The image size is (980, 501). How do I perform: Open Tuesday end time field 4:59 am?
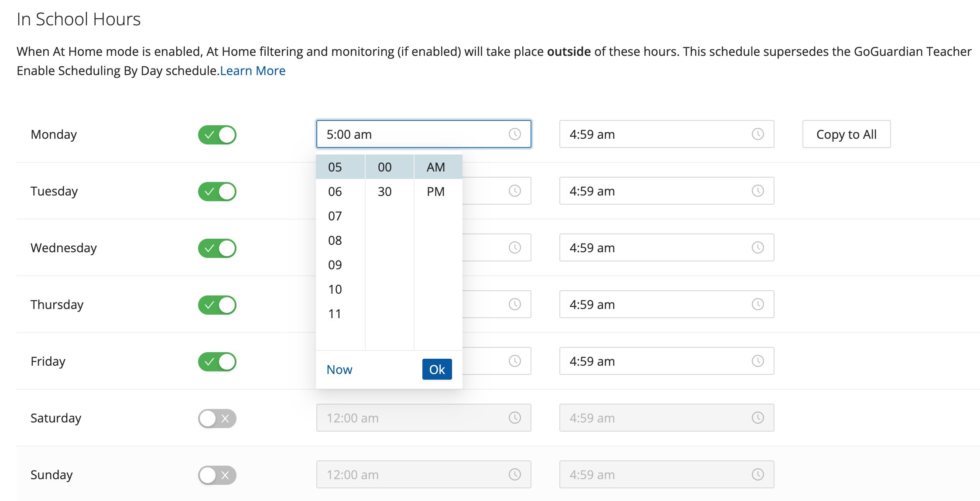667,191
